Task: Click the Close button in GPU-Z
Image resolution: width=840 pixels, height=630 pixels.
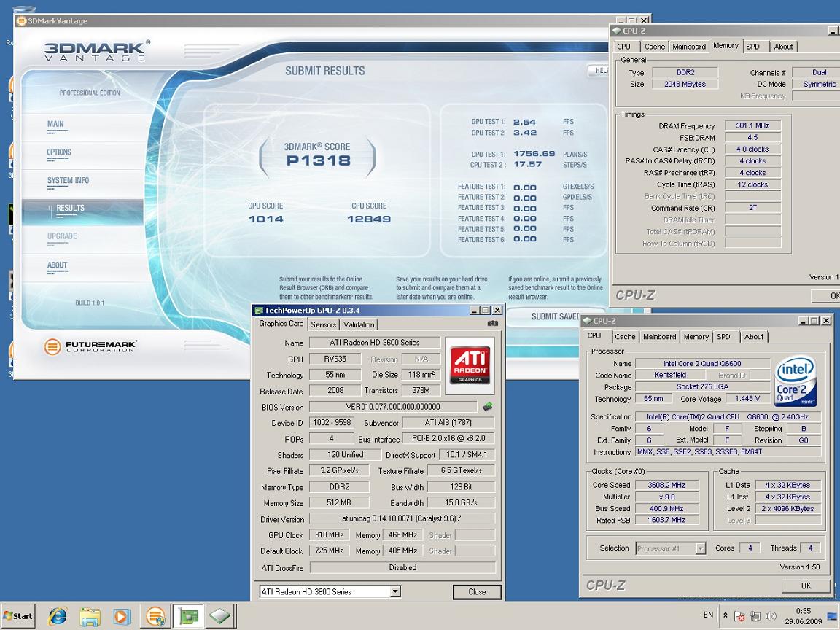Action: pos(477,592)
